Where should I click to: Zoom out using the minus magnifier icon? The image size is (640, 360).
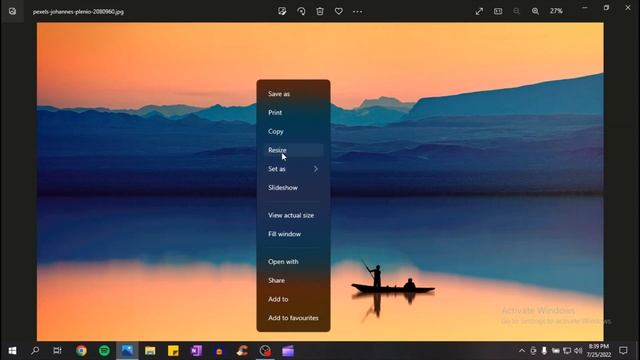click(x=517, y=11)
